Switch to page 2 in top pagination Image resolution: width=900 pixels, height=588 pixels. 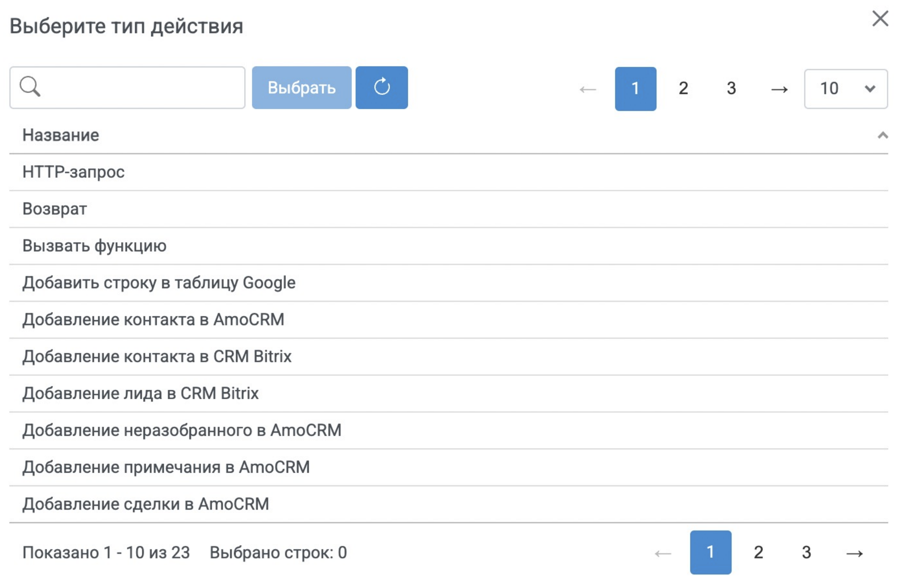683,89
